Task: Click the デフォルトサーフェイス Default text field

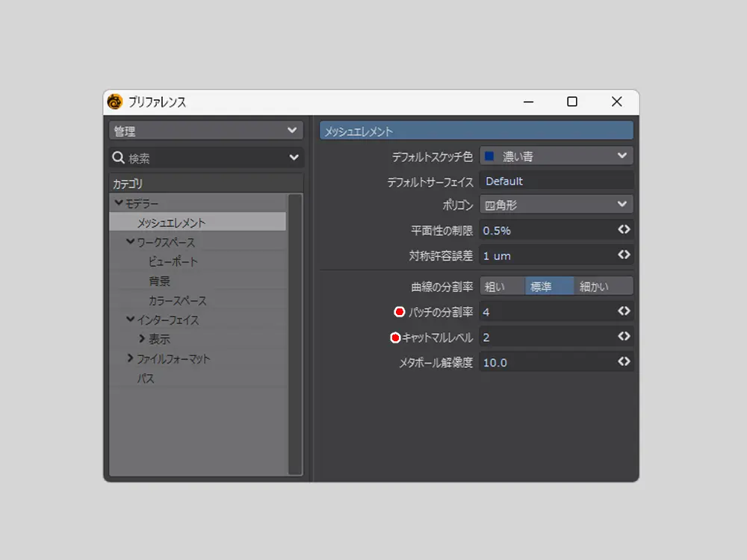Action: pyautogui.click(x=556, y=181)
